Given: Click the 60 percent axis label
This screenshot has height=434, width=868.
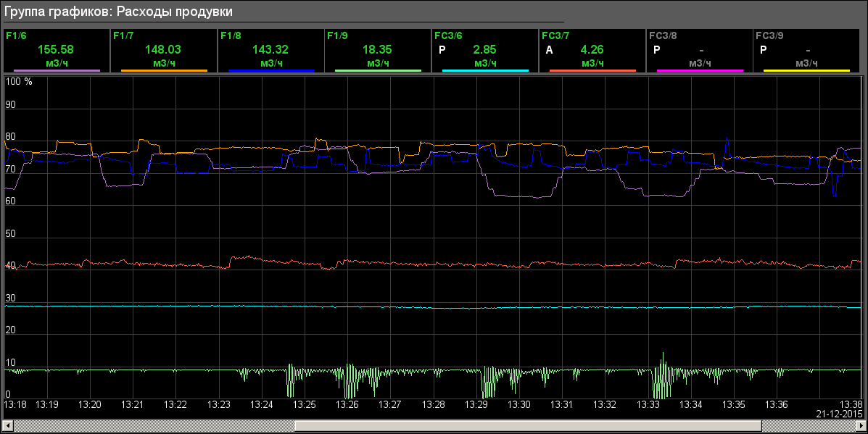Looking at the screenshot, I should click(x=11, y=201).
